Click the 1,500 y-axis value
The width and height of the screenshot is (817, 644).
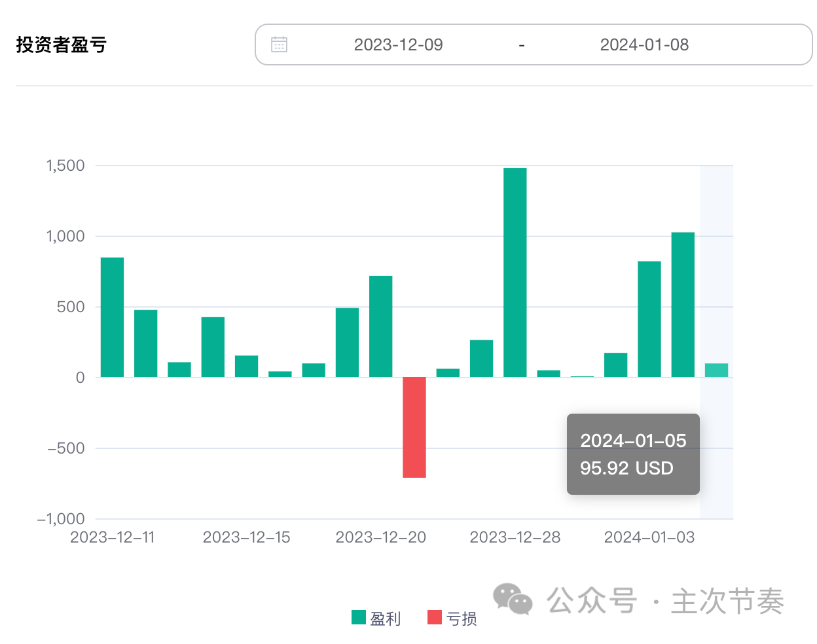pyautogui.click(x=65, y=166)
